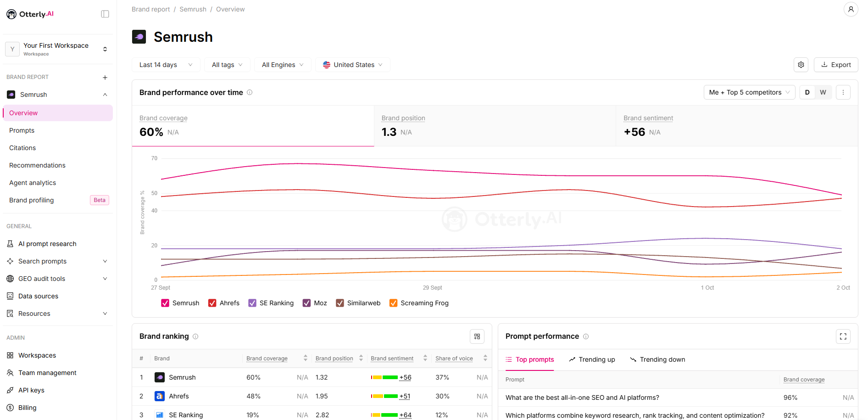Sort by Brand sentiment column arrows
This screenshot has height=420, width=868.
425,358
